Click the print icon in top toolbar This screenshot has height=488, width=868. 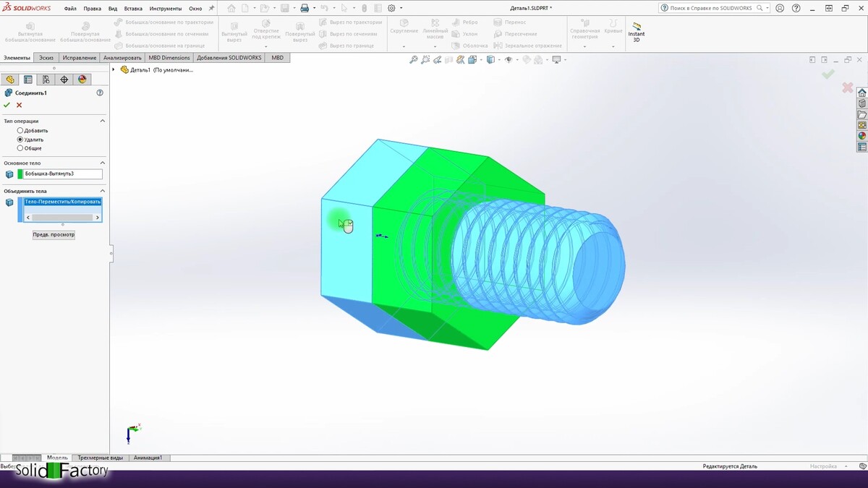(x=305, y=9)
